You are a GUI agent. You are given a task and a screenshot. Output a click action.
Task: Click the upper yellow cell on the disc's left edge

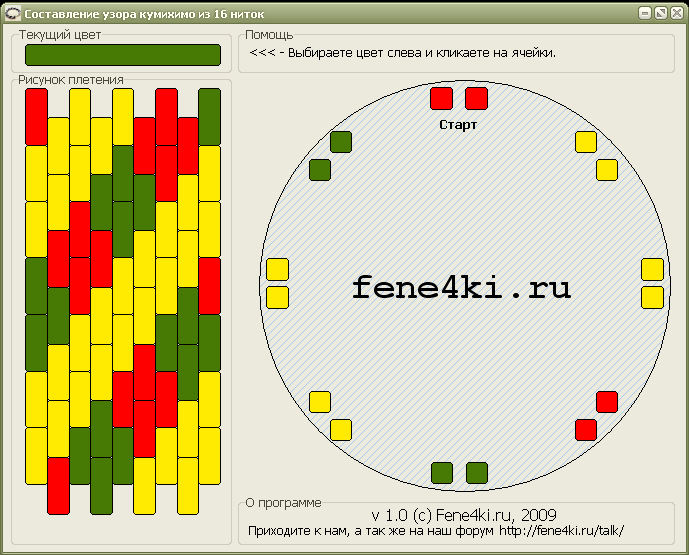(278, 269)
